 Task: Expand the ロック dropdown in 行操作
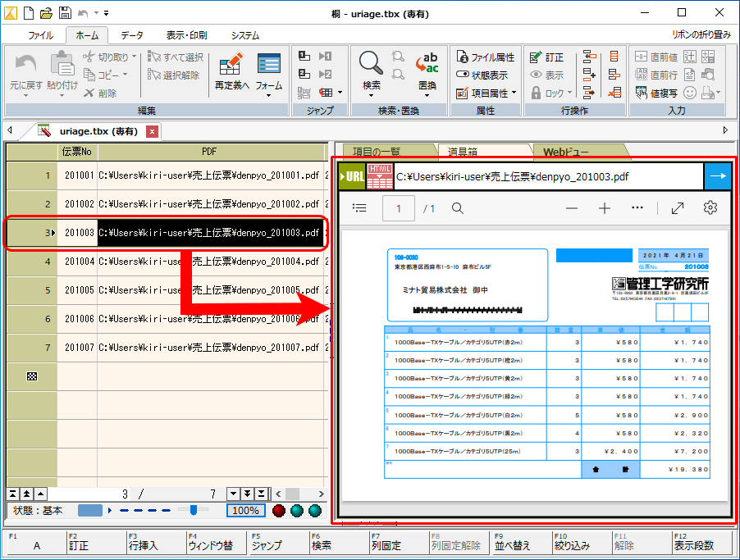tap(571, 93)
